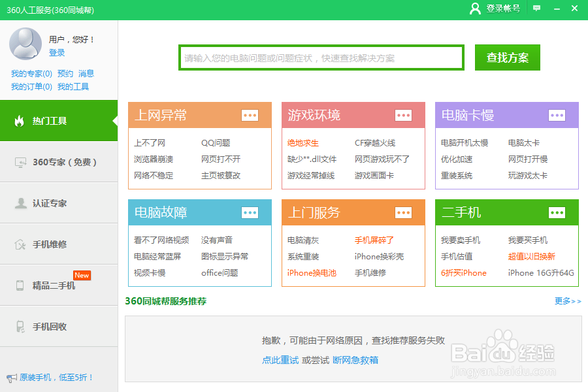Select 没有声音 item

217,240
